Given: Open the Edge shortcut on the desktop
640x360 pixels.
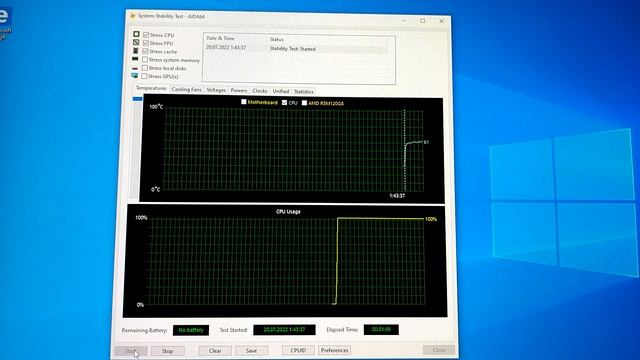Looking at the screenshot, I should pos(5,20).
